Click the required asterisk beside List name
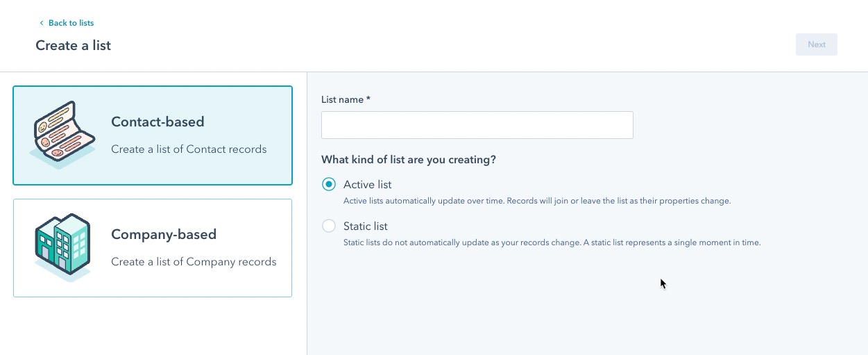Image resolution: width=868 pixels, height=355 pixels. tap(368, 99)
